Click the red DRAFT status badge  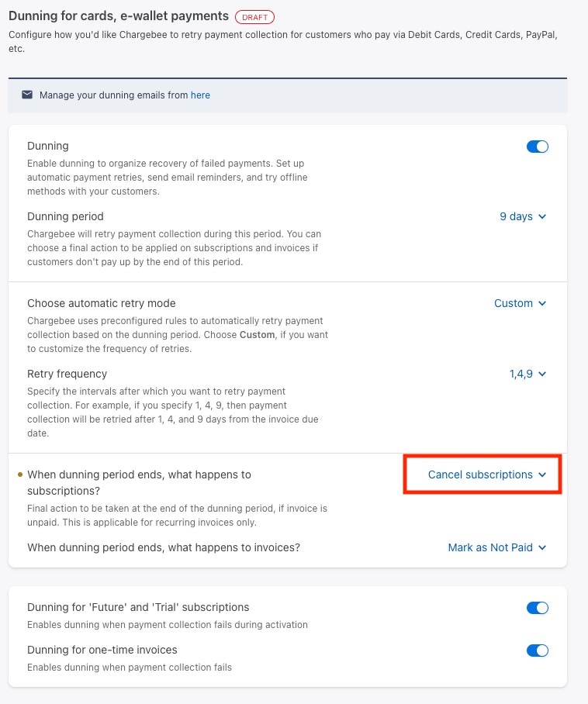(x=254, y=17)
